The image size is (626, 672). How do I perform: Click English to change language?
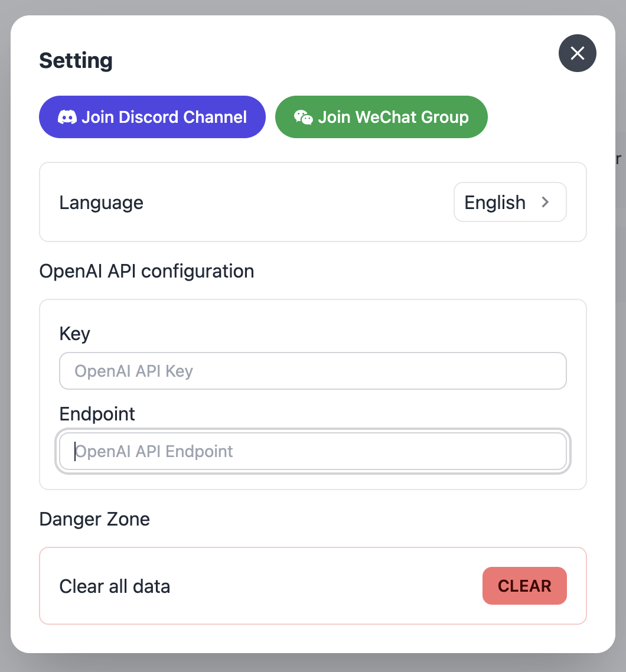[x=495, y=202]
